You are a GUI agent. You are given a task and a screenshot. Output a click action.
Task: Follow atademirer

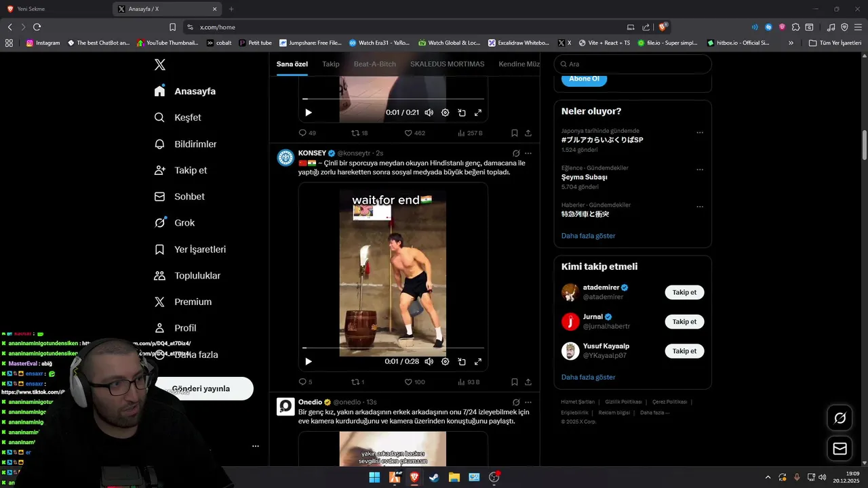(x=684, y=292)
